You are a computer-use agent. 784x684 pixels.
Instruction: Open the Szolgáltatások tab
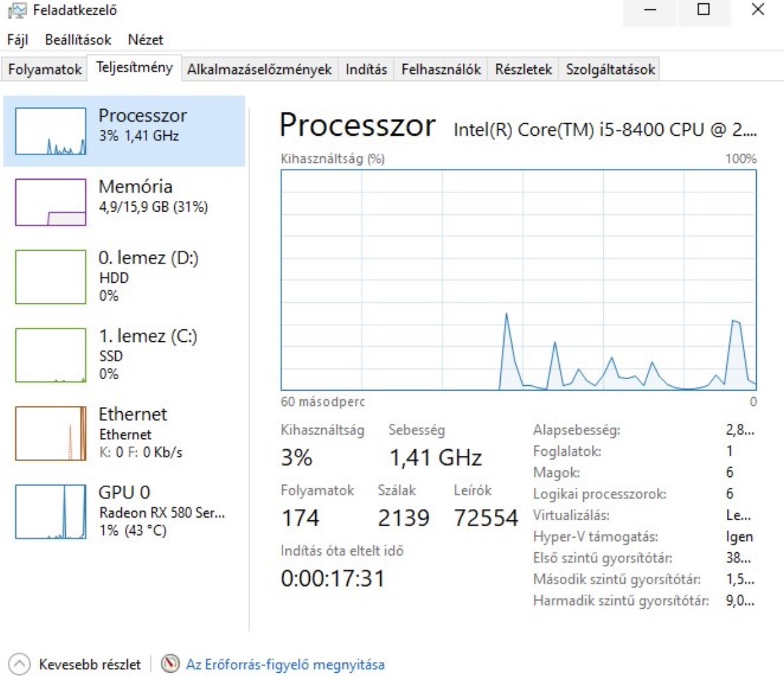[x=610, y=69]
